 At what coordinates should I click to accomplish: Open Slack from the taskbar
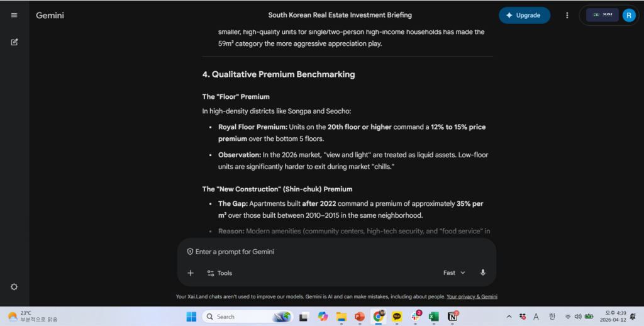click(416, 317)
